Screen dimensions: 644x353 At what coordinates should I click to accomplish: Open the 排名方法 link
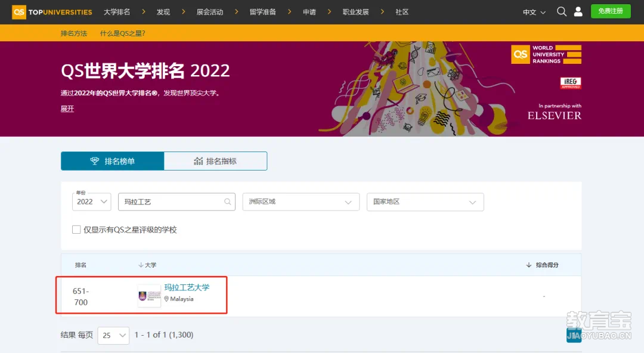tap(74, 33)
